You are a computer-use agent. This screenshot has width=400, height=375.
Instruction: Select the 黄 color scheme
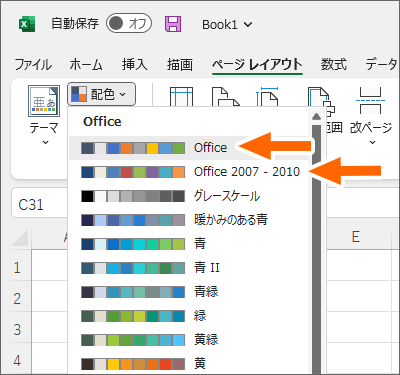coord(190,363)
